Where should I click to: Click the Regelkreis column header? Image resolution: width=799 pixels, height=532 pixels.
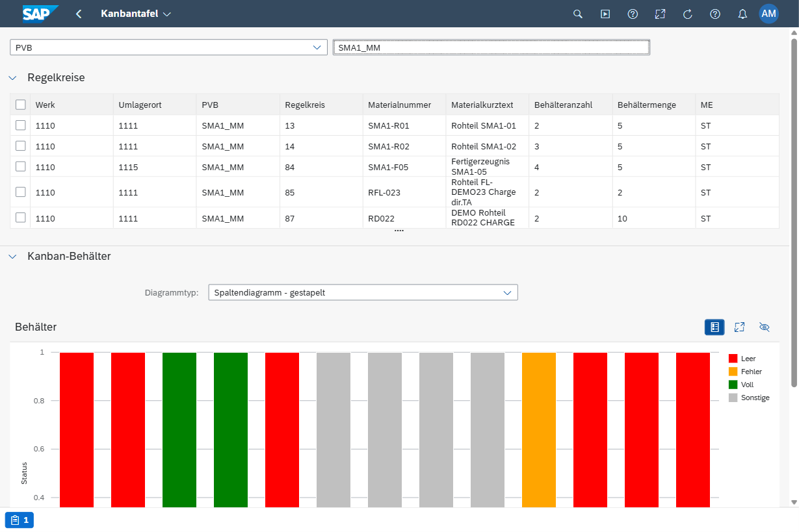pos(321,105)
